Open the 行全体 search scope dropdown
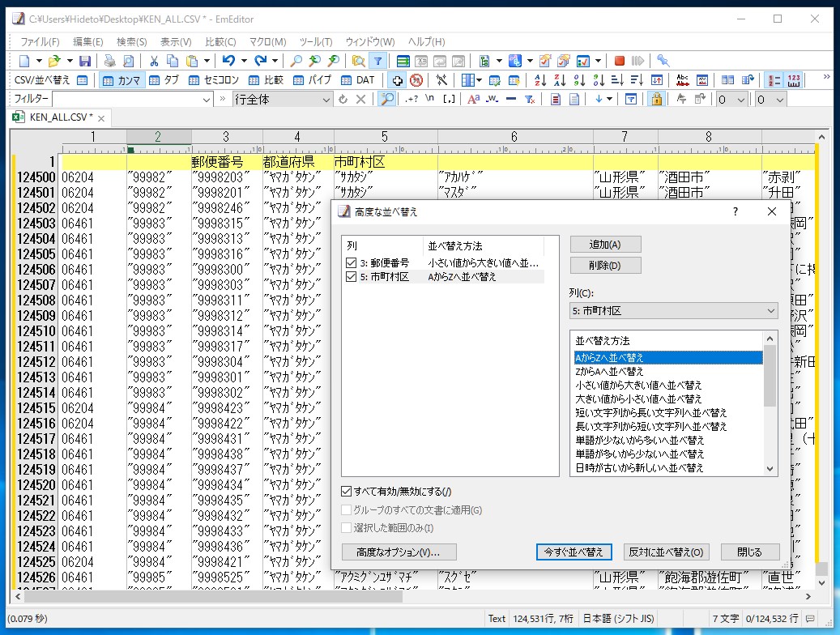The height and width of the screenshot is (635, 840). tap(326, 99)
